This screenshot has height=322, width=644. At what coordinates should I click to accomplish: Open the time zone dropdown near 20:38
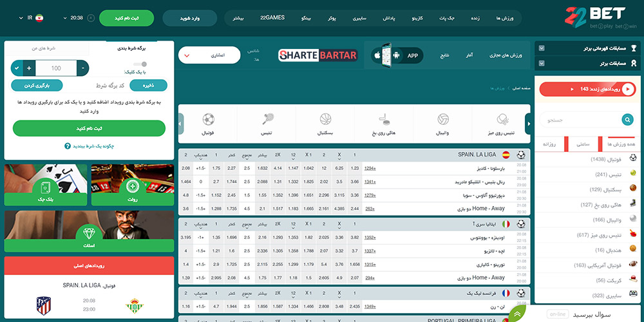[x=65, y=18]
